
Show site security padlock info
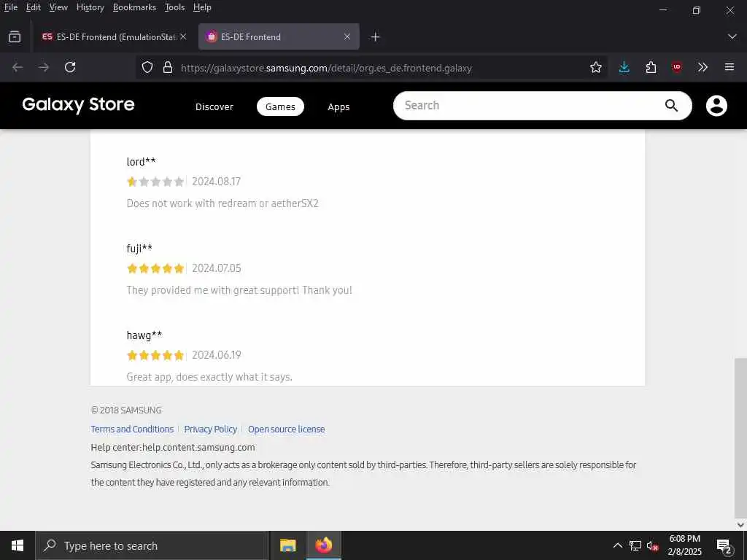[x=168, y=68]
